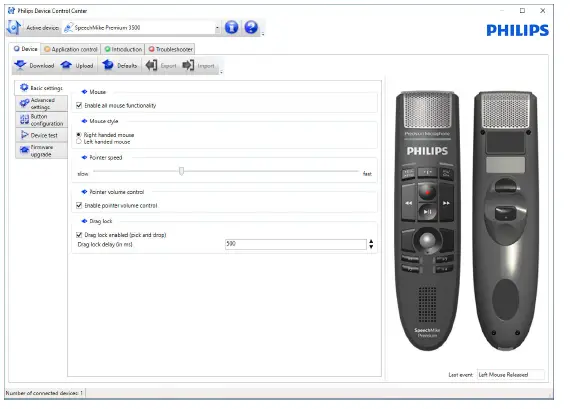Click the Firmware upgrade icon

[x=24, y=150]
